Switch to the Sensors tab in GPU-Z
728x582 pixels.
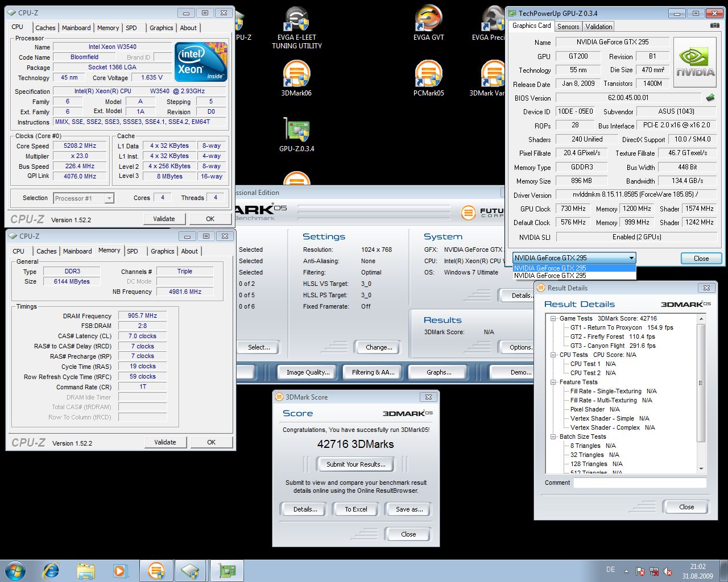point(568,27)
